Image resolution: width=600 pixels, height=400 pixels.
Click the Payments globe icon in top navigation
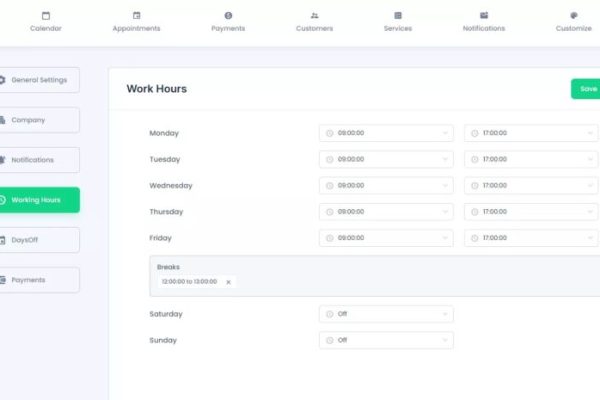(228, 16)
